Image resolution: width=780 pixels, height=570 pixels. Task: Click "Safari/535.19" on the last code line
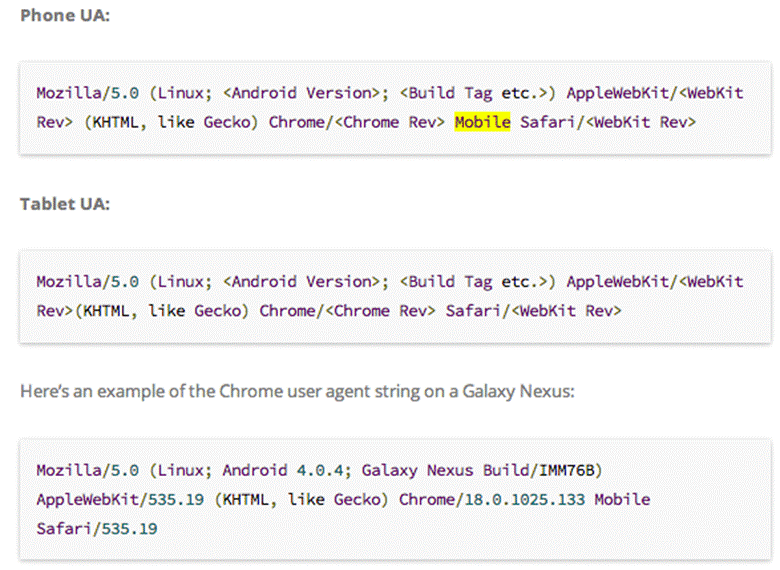[x=96, y=527]
